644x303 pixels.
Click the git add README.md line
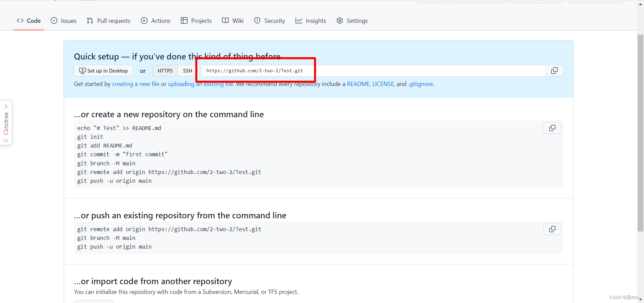(x=105, y=145)
